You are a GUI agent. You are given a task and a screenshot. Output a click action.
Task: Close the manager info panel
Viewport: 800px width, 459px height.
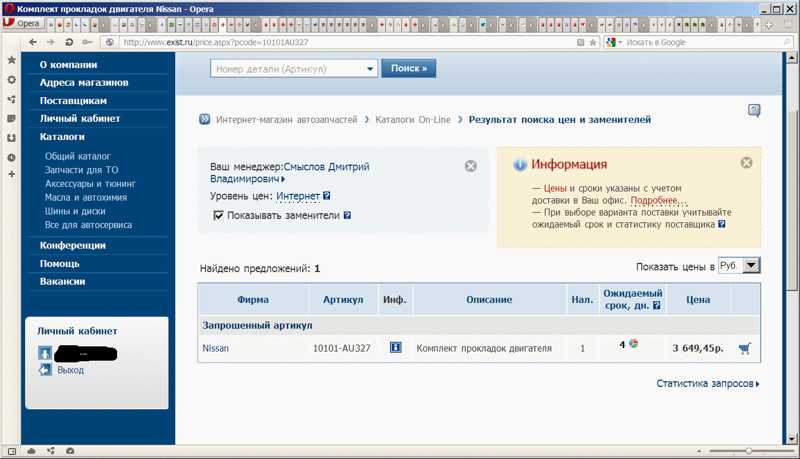pyautogui.click(x=470, y=166)
